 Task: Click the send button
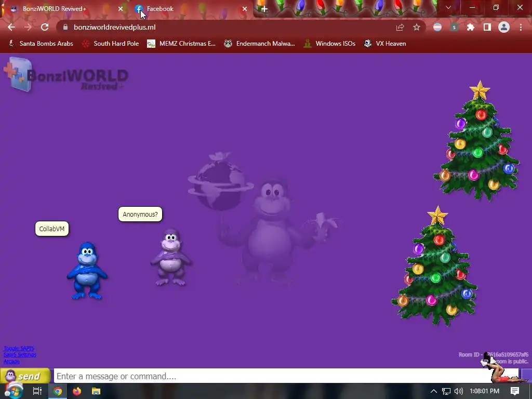[x=25, y=376]
